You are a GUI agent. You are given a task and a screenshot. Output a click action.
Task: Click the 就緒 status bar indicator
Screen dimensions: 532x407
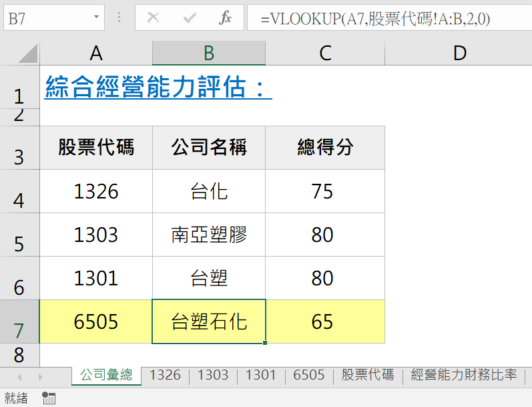(x=16, y=398)
